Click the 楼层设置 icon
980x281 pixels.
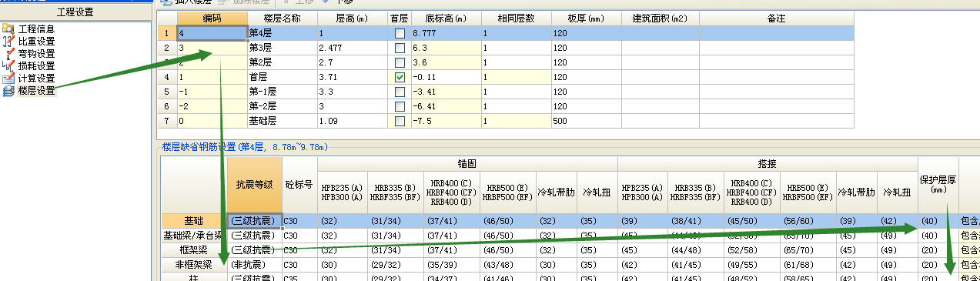[9, 91]
